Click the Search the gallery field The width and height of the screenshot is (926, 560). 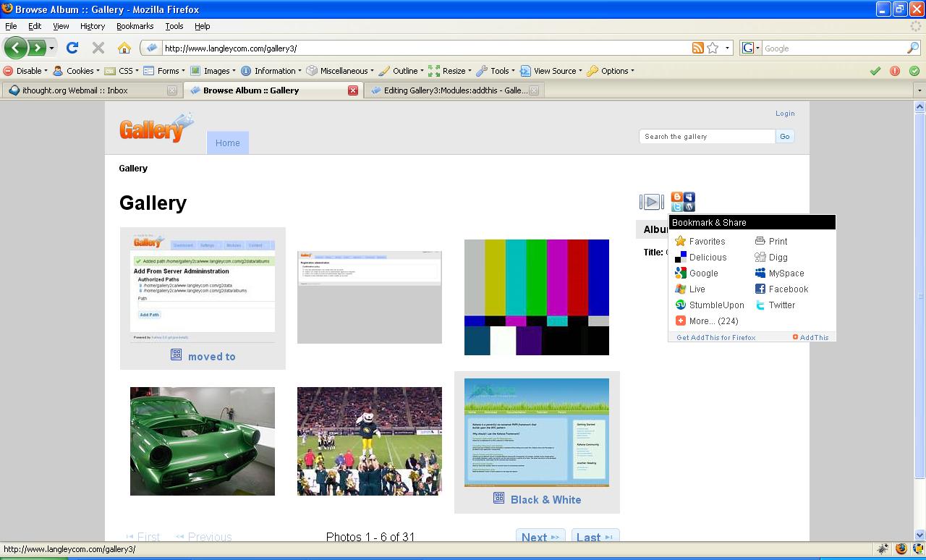click(x=707, y=136)
